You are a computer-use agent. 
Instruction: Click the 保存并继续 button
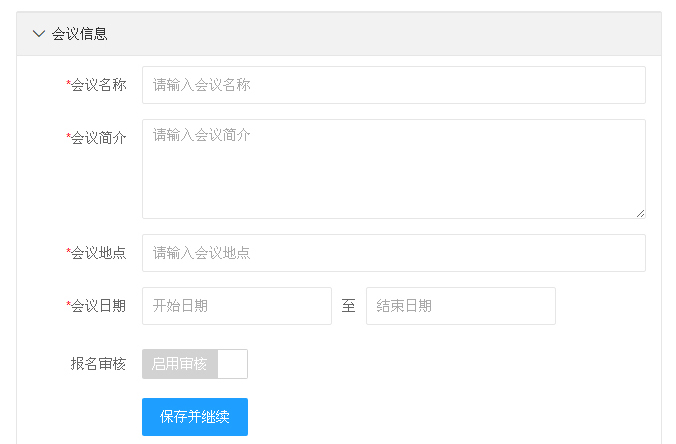pyautogui.click(x=195, y=417)
